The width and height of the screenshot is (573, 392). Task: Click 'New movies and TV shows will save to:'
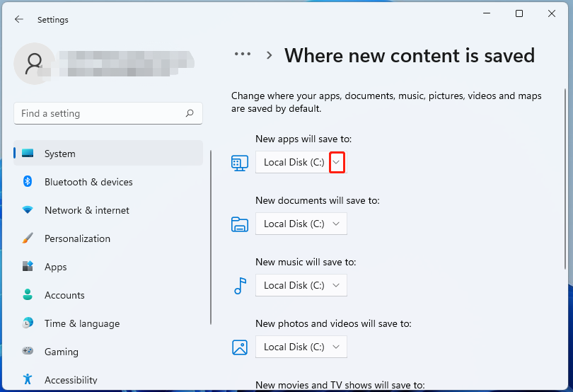(x=340, y=385)
